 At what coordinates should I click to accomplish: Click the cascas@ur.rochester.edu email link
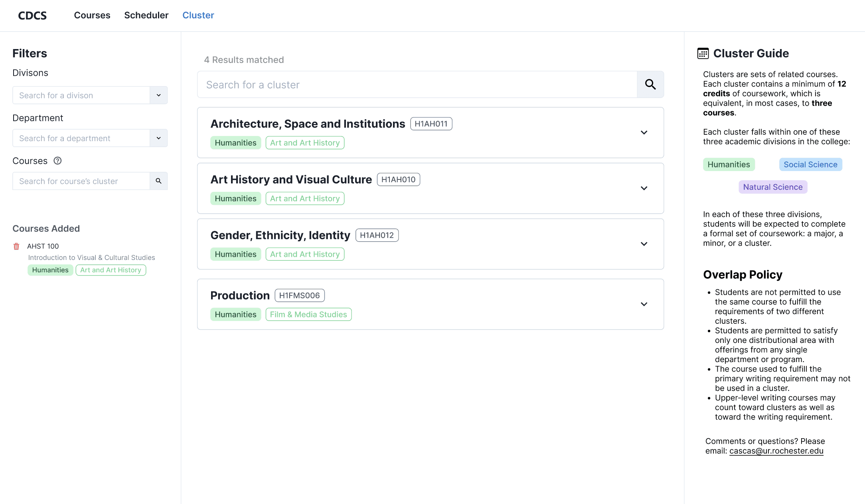point(776,451)
